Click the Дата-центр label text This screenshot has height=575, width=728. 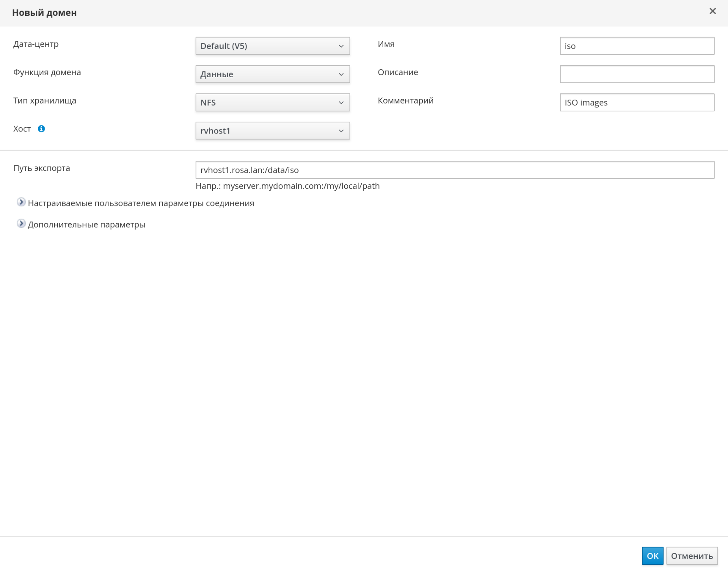pos(36,44)
